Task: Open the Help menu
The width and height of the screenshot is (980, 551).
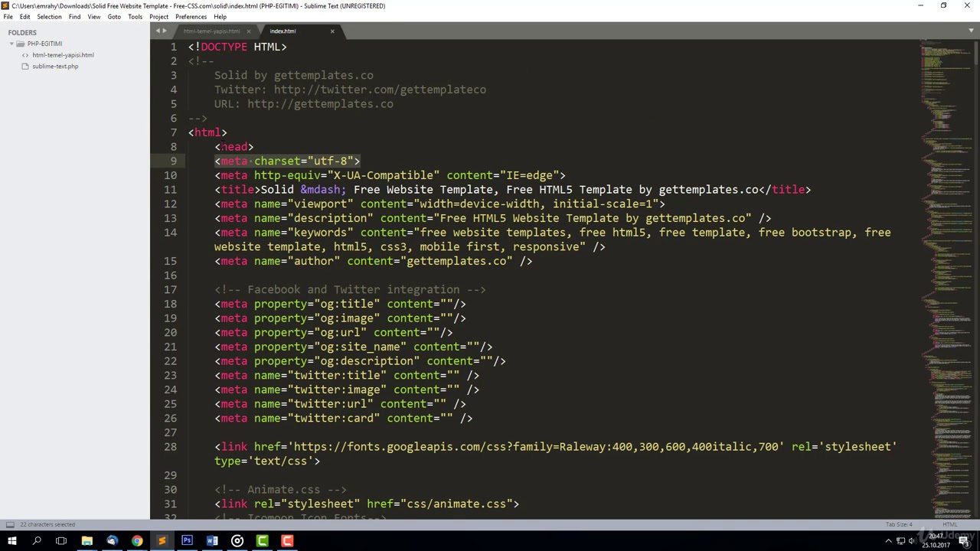Action: 220,17
